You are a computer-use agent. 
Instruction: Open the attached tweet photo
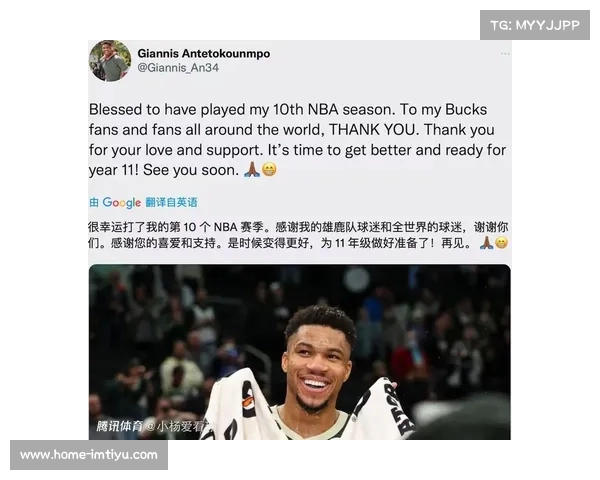[x=300, y=352]
